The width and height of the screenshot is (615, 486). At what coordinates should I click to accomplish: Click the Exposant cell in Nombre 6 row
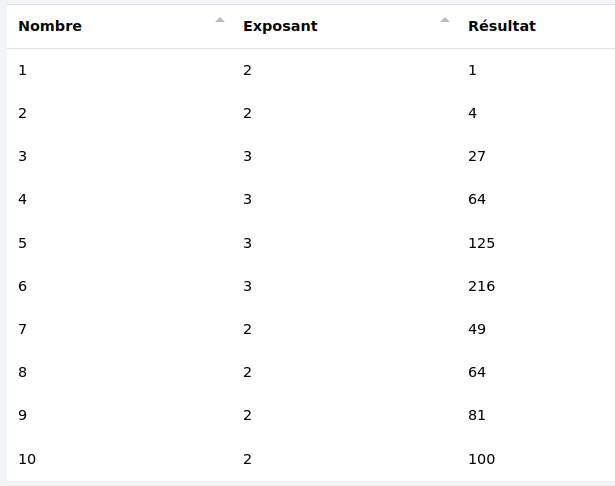coord(248,286)
